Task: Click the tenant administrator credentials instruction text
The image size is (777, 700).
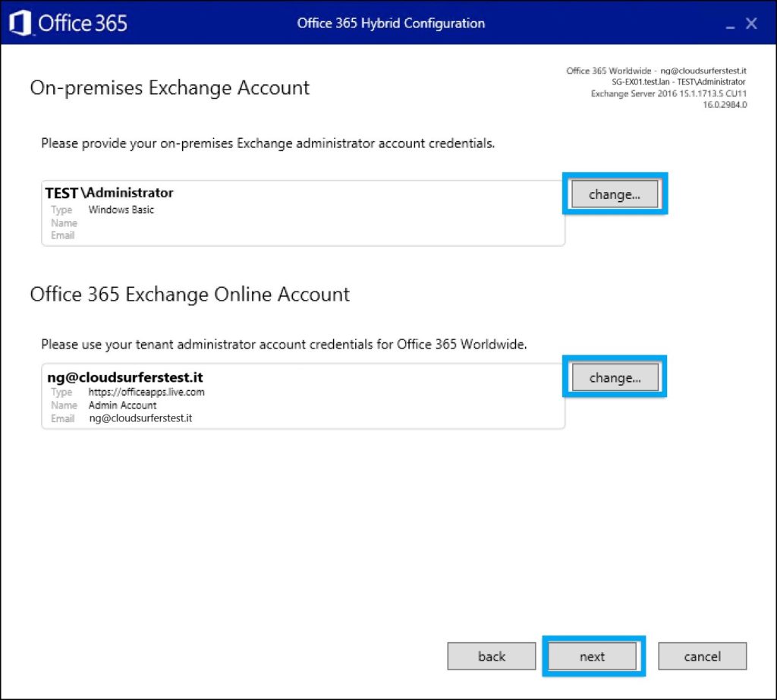Action: coord(284,345)
